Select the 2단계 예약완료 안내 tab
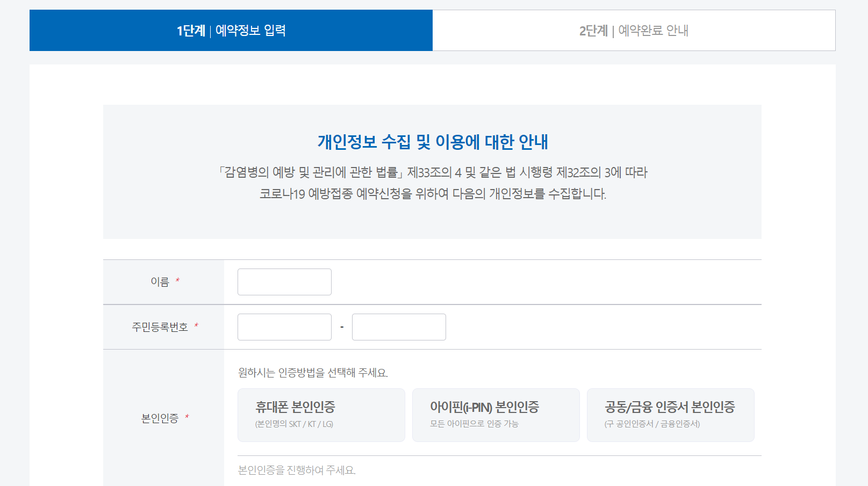The width and height of the screenshot is (868, 486). [634, 30]
